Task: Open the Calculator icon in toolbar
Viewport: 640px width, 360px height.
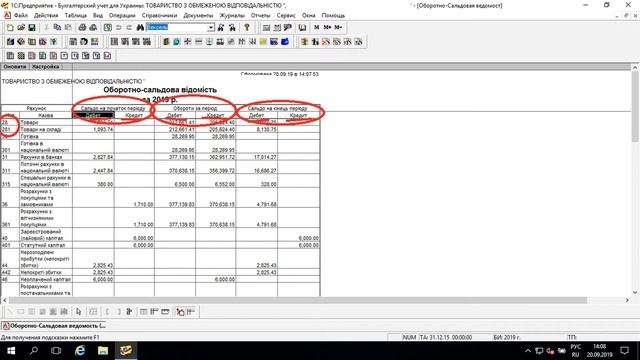Action: 267,28
